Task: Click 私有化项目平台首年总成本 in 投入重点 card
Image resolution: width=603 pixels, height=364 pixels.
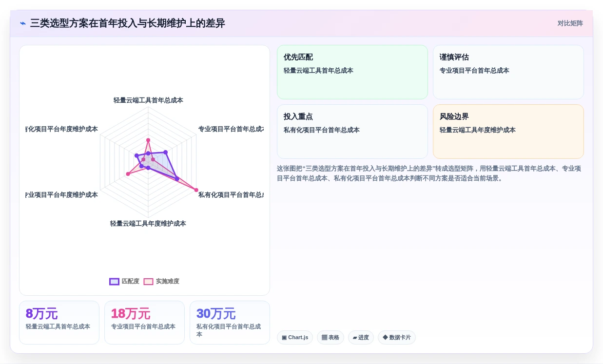Action: [x=322, y=130]
